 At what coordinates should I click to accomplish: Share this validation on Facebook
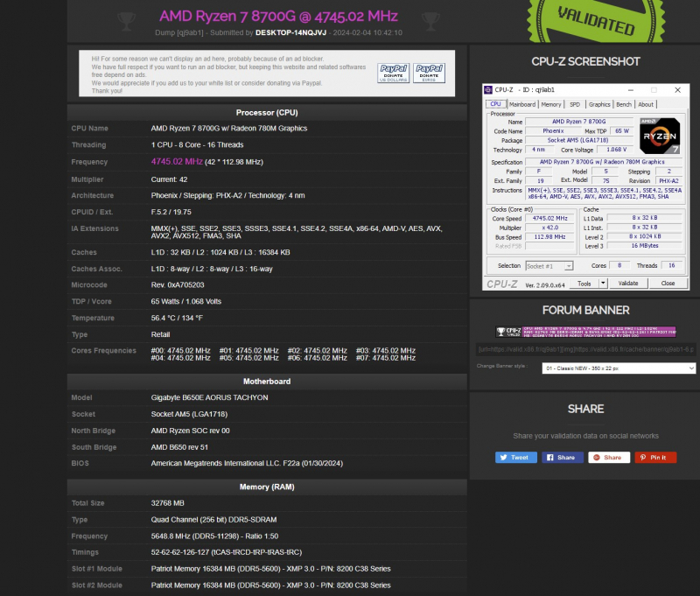pos(562,457)
